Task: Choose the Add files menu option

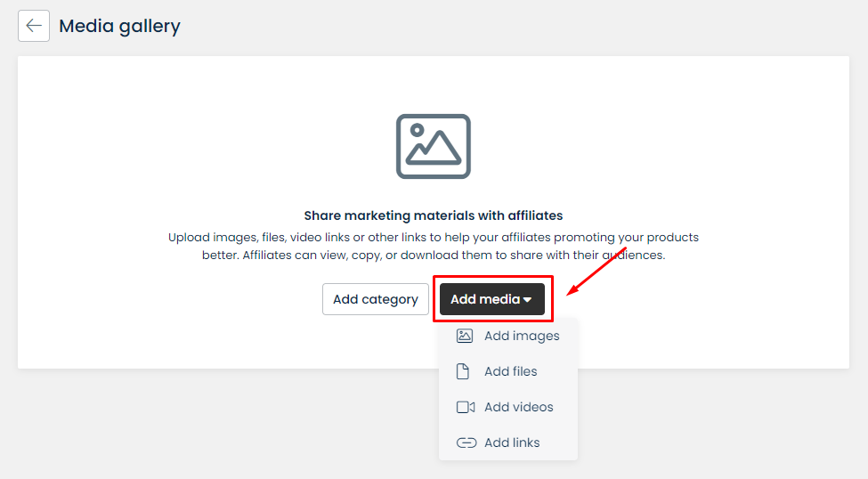Action: 511,371
